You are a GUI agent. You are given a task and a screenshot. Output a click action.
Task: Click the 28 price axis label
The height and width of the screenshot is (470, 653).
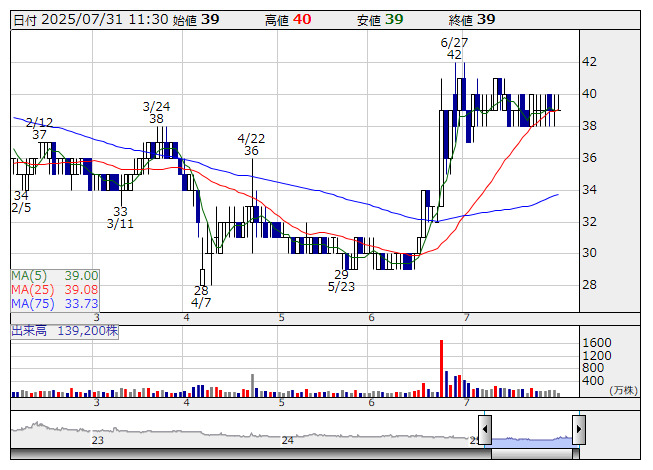tap(589, 285)
